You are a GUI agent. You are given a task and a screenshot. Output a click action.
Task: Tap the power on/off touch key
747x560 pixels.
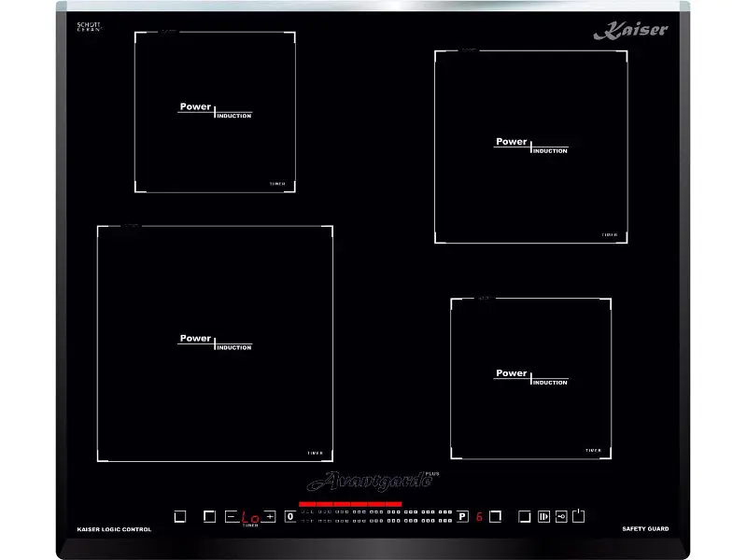pyautogui.click(x=578, y=516)
